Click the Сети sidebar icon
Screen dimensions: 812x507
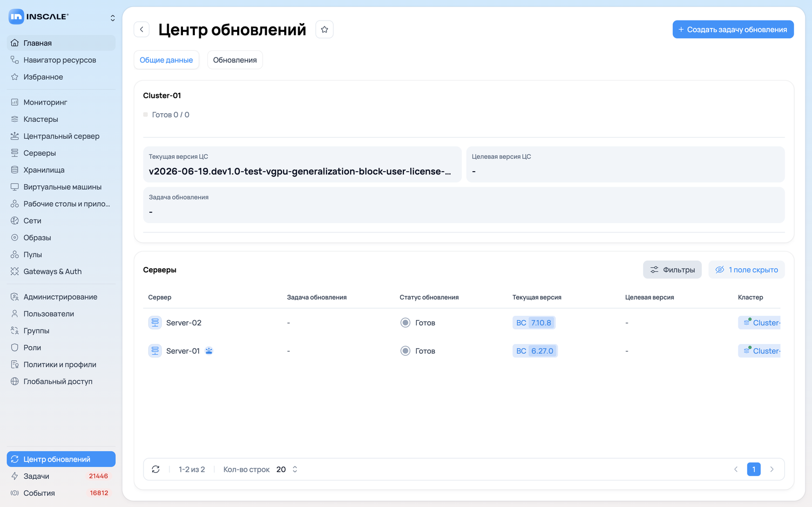click(15, 220)
